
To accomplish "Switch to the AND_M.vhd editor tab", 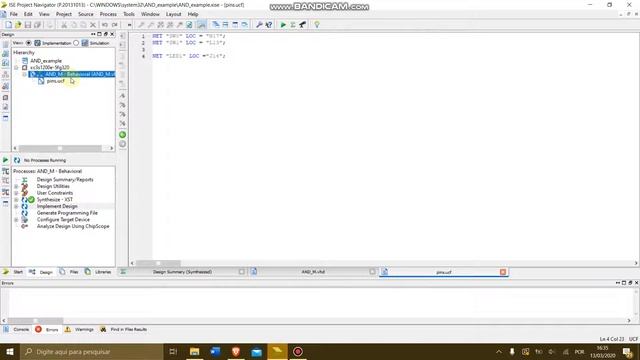I will [x=313, y=272].
